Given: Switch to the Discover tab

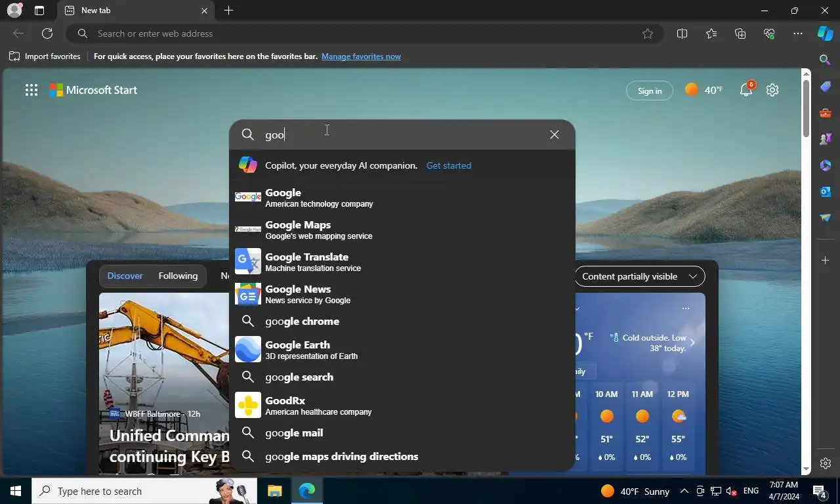Looking at the screenshot, I should (x=125, y=276).
